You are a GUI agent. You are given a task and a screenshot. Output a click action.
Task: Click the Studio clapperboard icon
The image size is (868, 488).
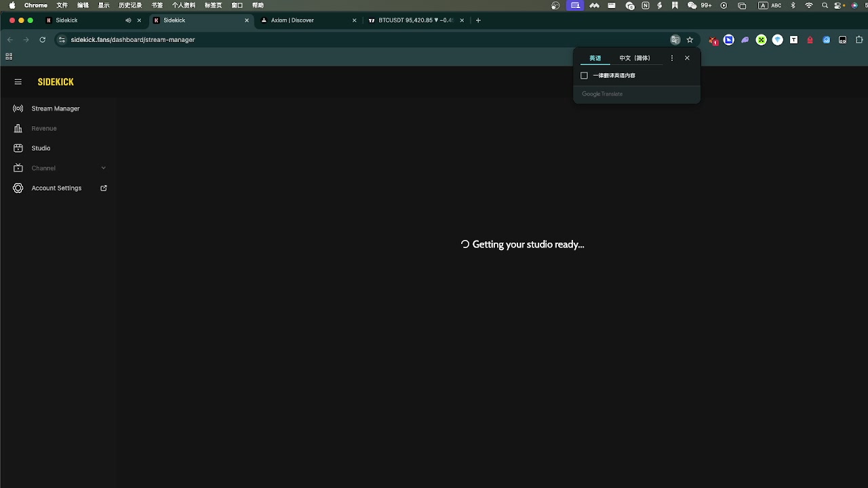(18, 148)
